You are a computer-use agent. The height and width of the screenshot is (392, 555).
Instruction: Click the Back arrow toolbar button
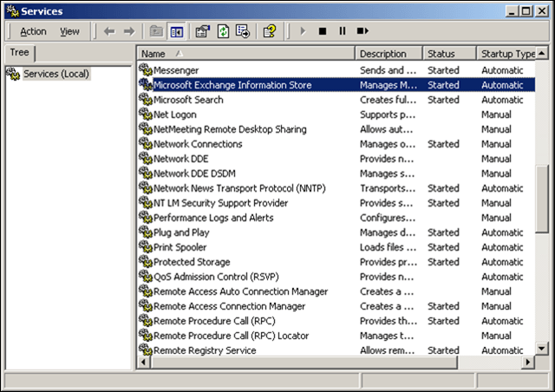[x=109, y=31]
